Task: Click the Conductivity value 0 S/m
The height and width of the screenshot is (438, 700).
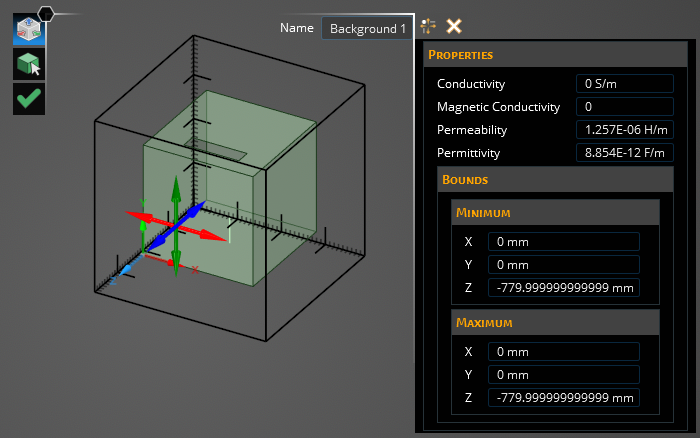Action: click(625, 84)
